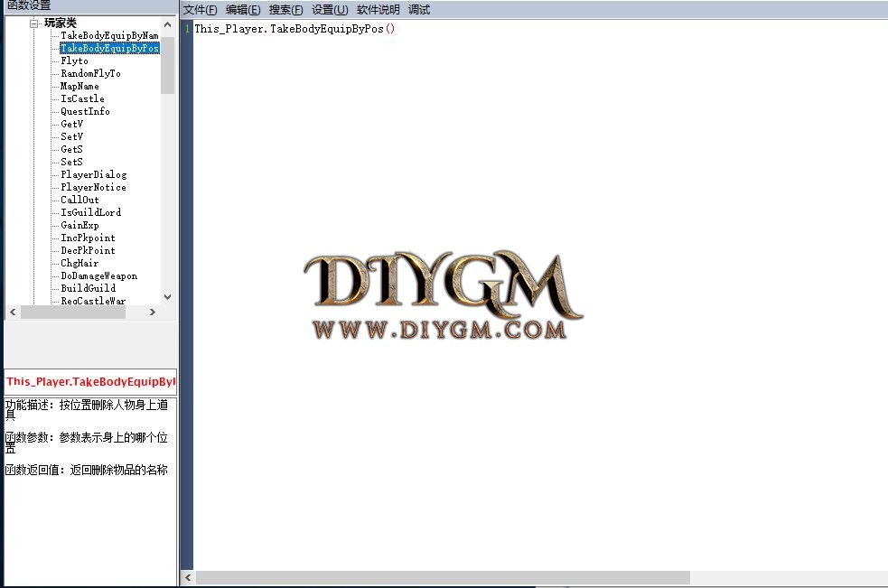Select the ChgHair function
This screenshot has width=888, height=588.
point(79,263)
